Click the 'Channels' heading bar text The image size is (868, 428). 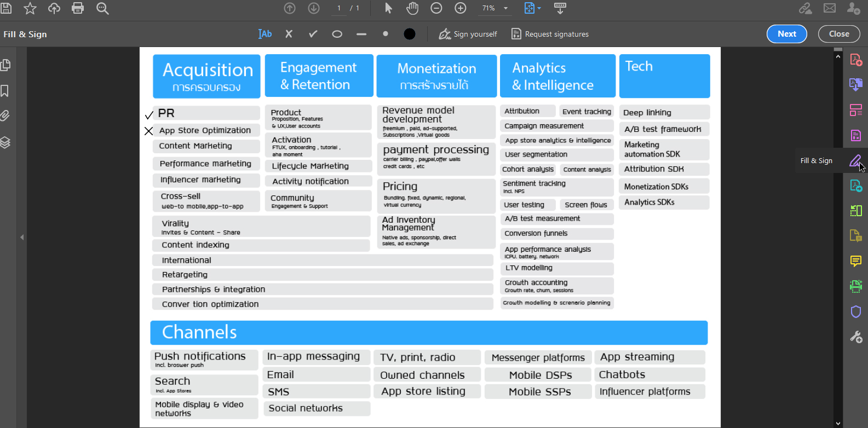[x=199, y=332]
